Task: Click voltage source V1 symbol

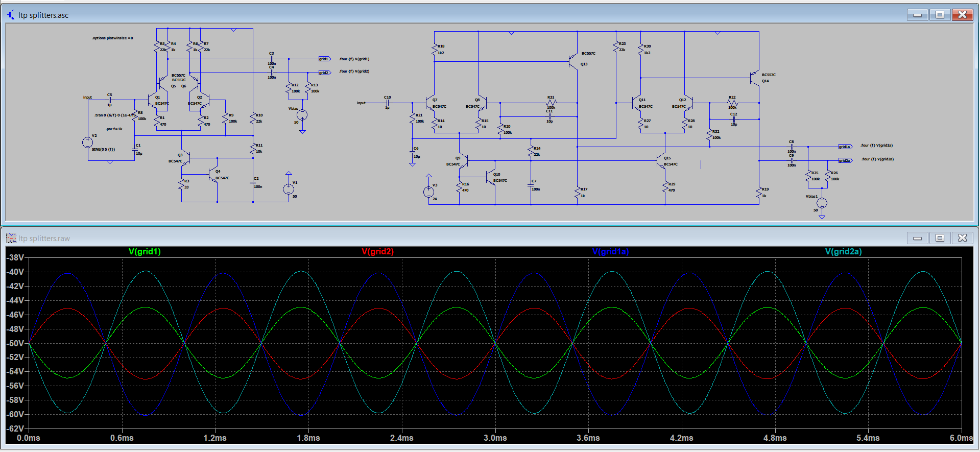Action: tap(289, 188)
